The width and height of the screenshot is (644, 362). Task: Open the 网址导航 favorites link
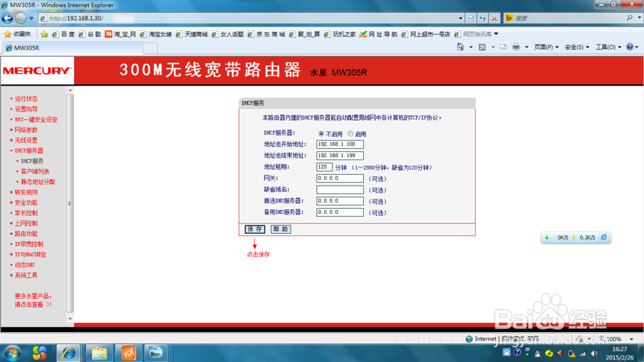point(378,34)
